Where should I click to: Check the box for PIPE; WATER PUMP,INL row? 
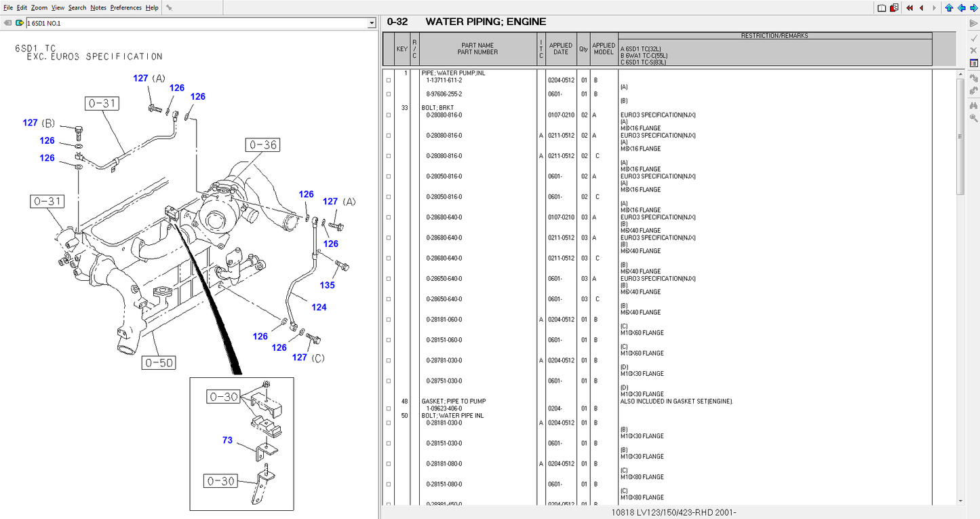click(388, 79)
